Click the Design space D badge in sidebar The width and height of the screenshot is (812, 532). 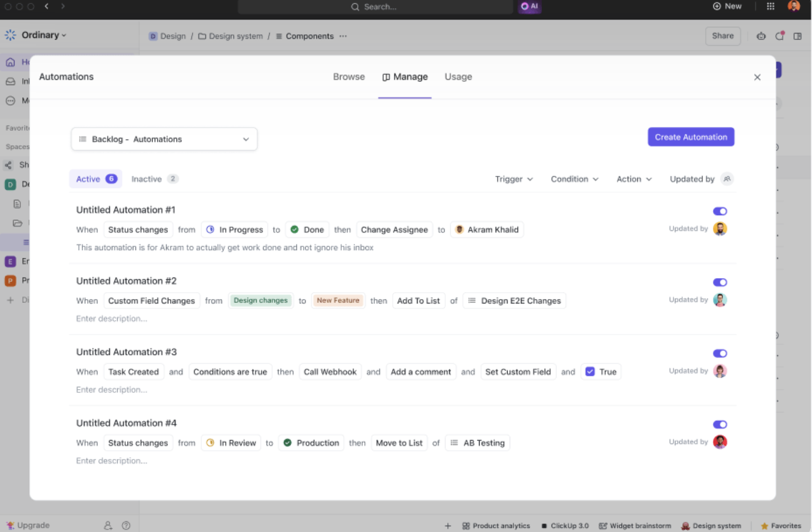tap(10, 184)
